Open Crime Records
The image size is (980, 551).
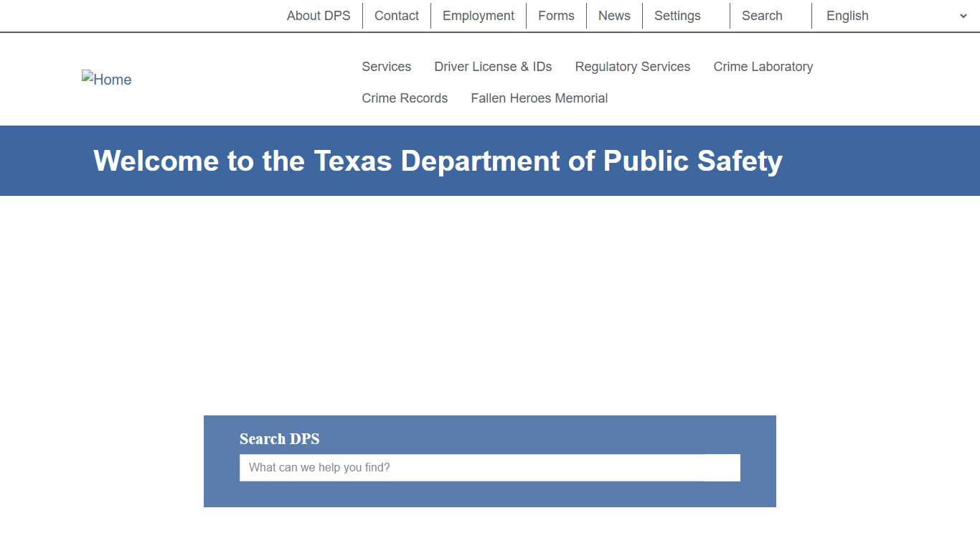pyautogui.click(x=405, y=98)
